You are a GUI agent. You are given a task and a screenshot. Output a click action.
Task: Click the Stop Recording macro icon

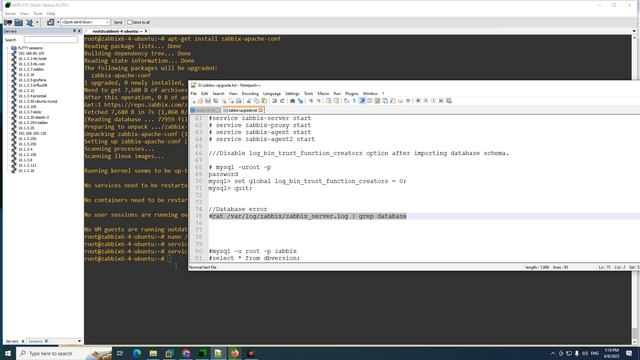coord(426,101)
